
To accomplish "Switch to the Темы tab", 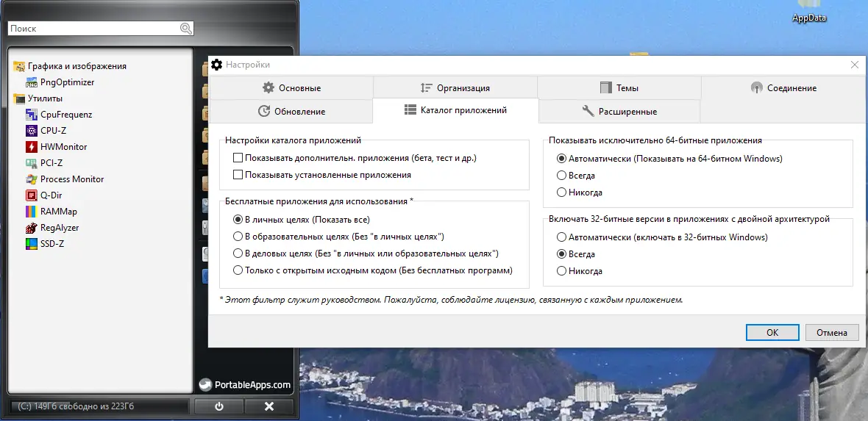I will [619, 88].
